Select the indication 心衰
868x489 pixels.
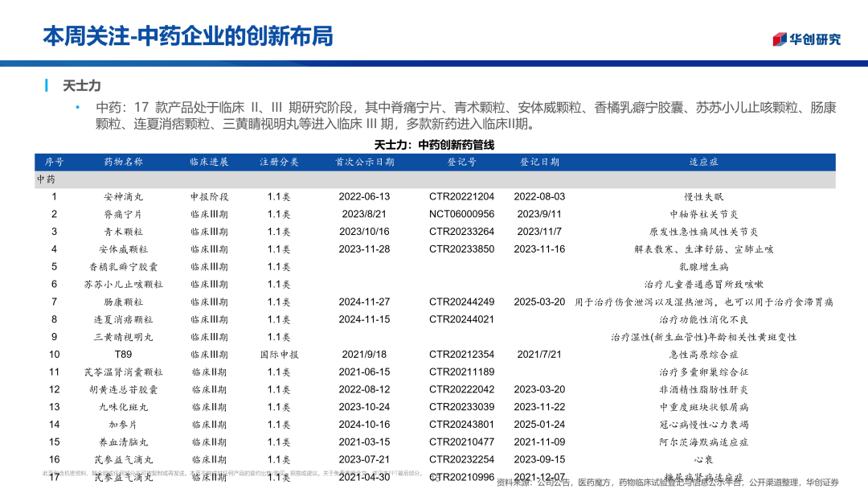[703, 460]
